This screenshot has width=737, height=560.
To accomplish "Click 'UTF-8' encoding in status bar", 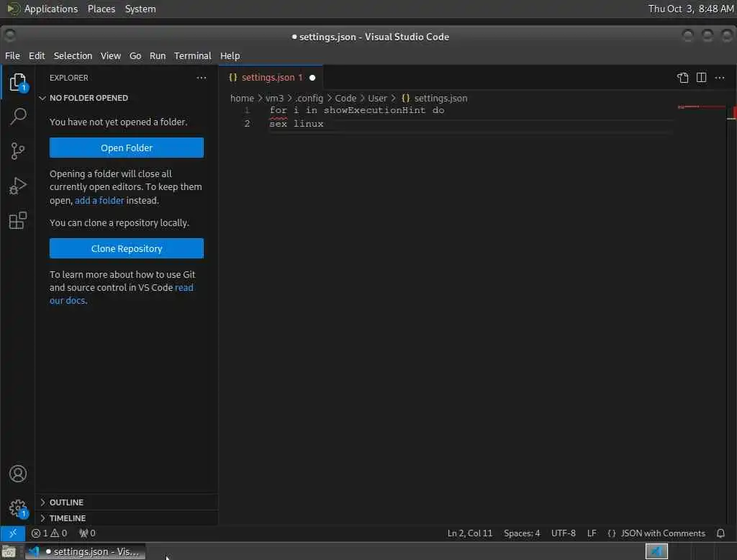I will tap(563, 533).
